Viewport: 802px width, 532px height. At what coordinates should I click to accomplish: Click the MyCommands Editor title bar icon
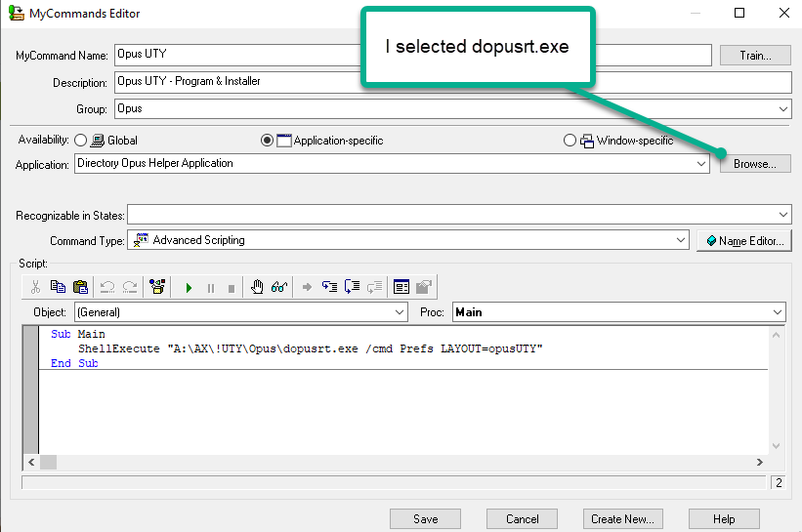[17, 14]
